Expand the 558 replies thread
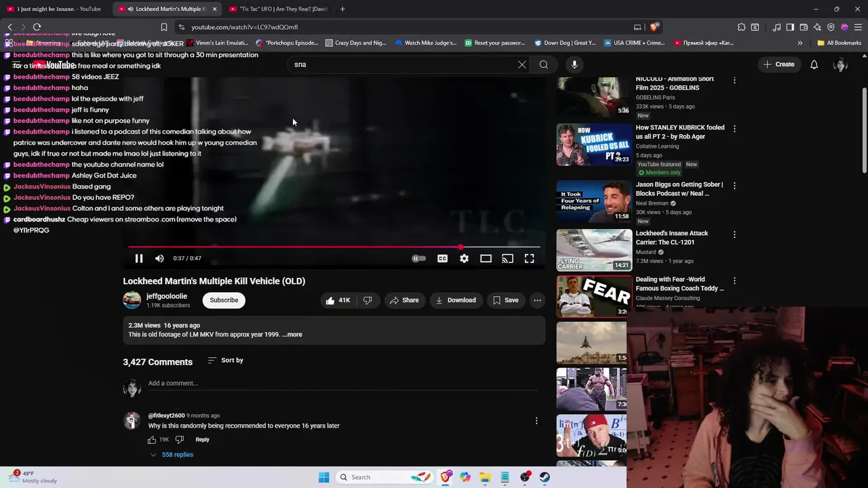 (172, 455)
